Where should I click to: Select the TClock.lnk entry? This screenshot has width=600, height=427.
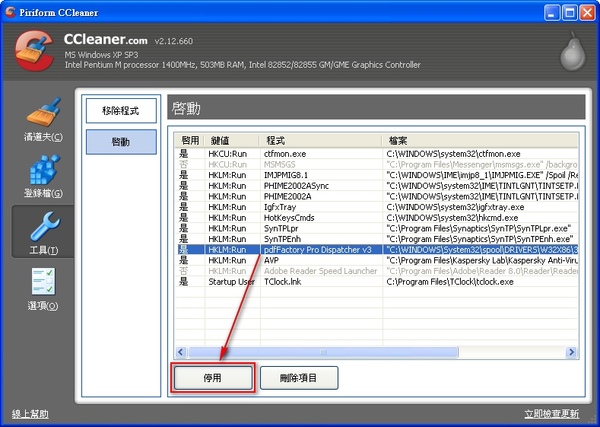tap(377, 282)
